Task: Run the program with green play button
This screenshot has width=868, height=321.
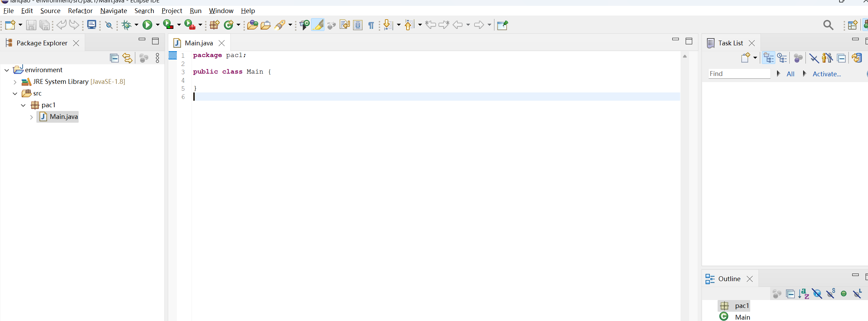Action: [147, 25]
